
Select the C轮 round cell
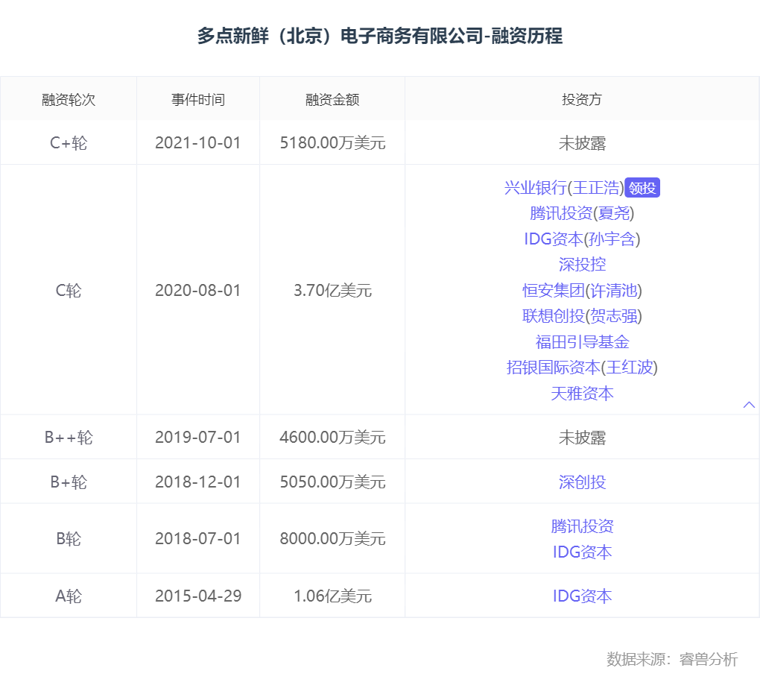(69, 291)
